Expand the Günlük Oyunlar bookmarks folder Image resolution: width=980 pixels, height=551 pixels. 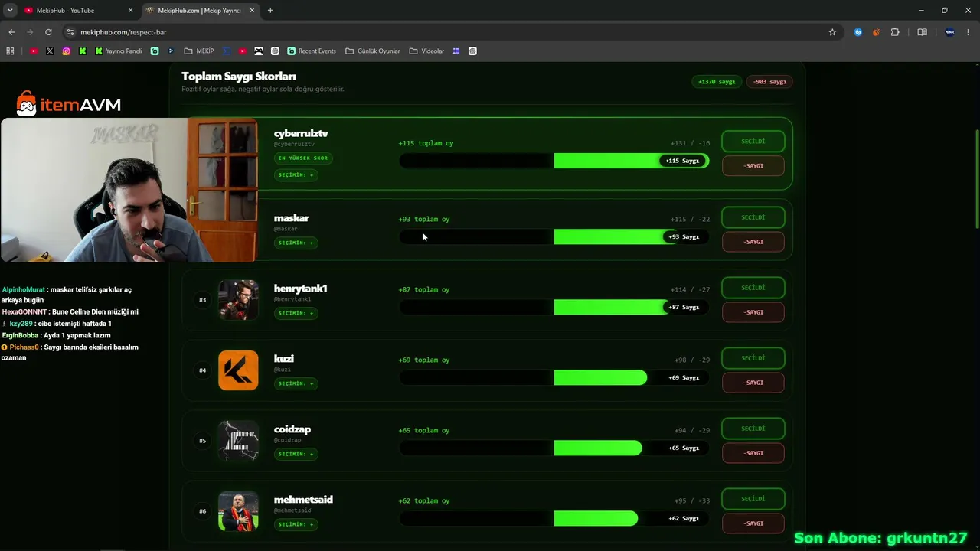373,51
